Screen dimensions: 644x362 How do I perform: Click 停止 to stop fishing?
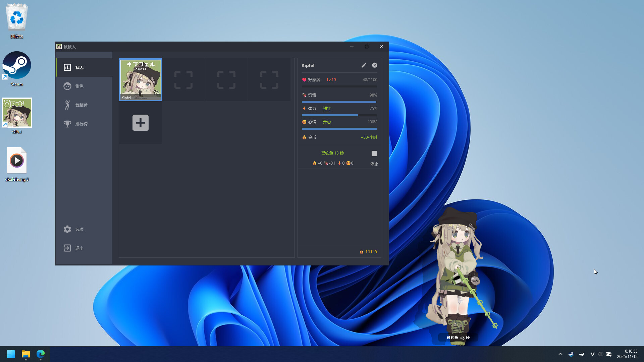pos(374,164)
